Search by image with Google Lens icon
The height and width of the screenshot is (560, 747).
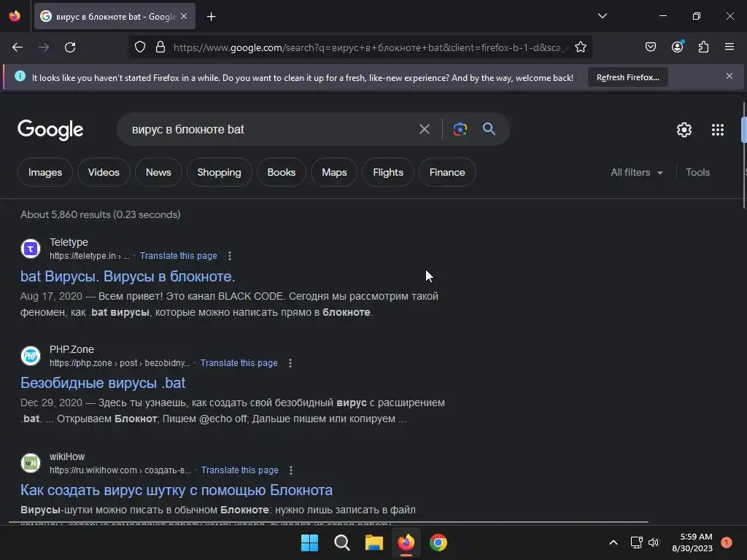[460, 129]
